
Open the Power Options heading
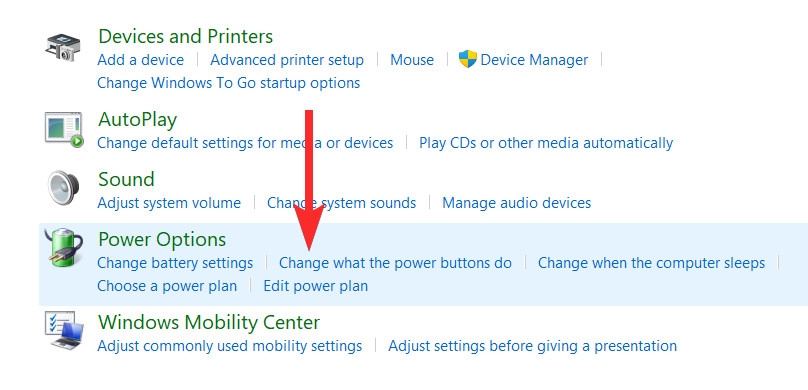pyautogui.click(x=162, y=240)
